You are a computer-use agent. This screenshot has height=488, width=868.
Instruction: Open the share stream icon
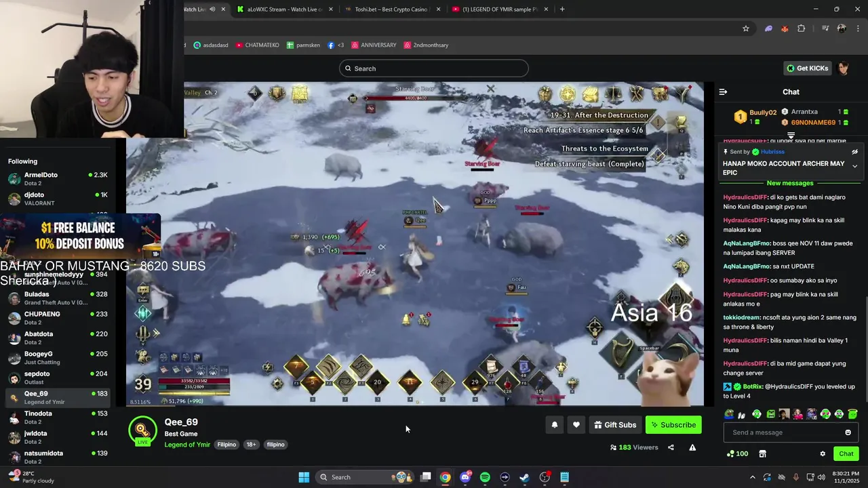point(671,447)
